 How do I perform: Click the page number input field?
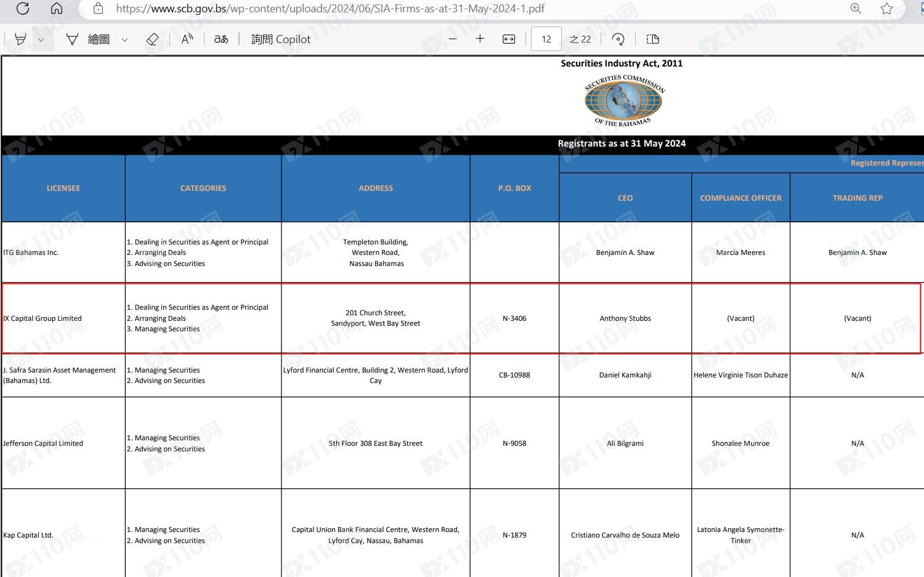tap(546, 39)
